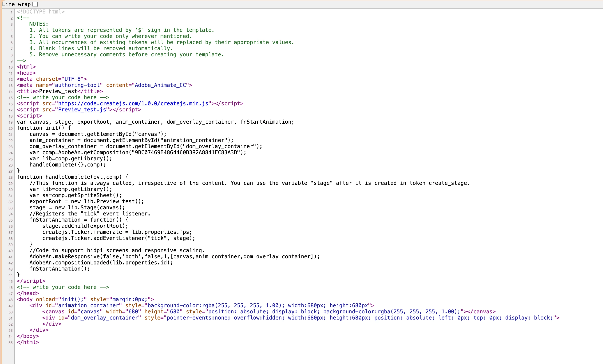Click the closing html tag
The height and width of the screenshot is (364, 603).
pos(28,342)
